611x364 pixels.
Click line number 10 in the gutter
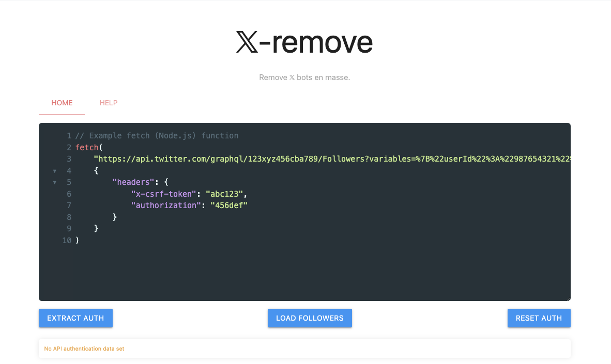[x=67, y=240]
